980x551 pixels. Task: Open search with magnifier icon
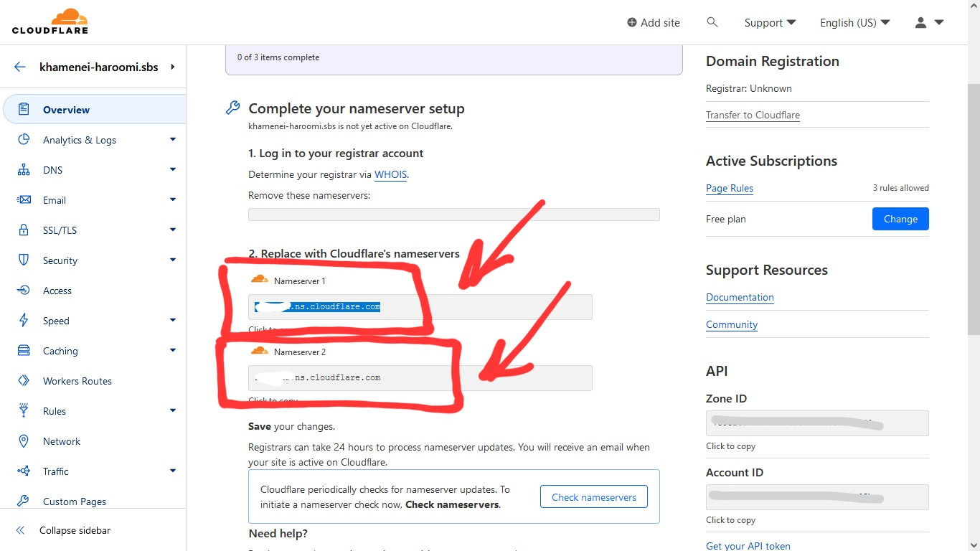click(712, 22)
